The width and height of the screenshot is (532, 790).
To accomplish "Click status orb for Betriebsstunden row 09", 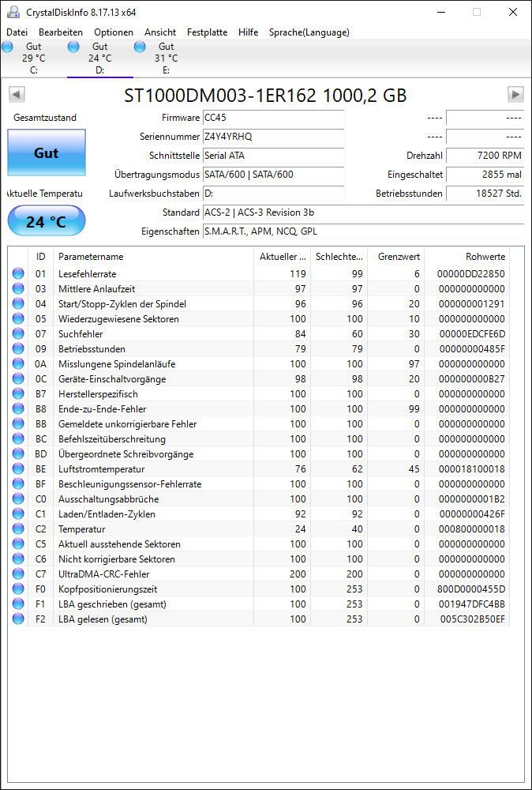I will tap(18, 348).
